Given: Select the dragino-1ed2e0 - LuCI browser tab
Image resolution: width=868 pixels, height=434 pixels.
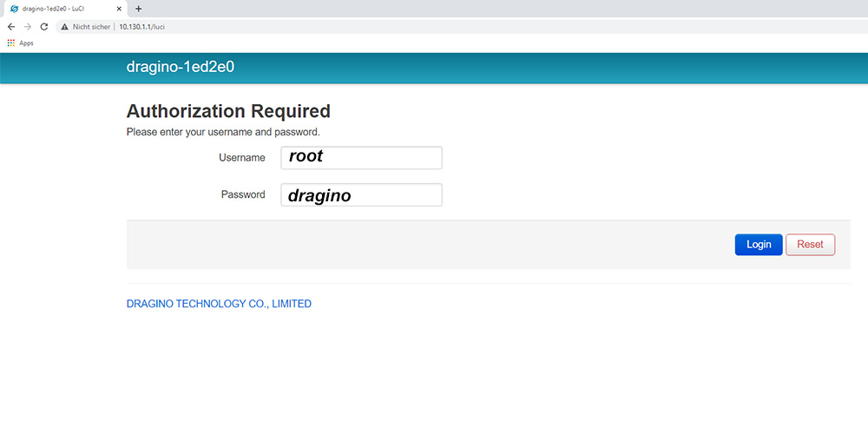Looking at the screenshot, I should 64,9.
